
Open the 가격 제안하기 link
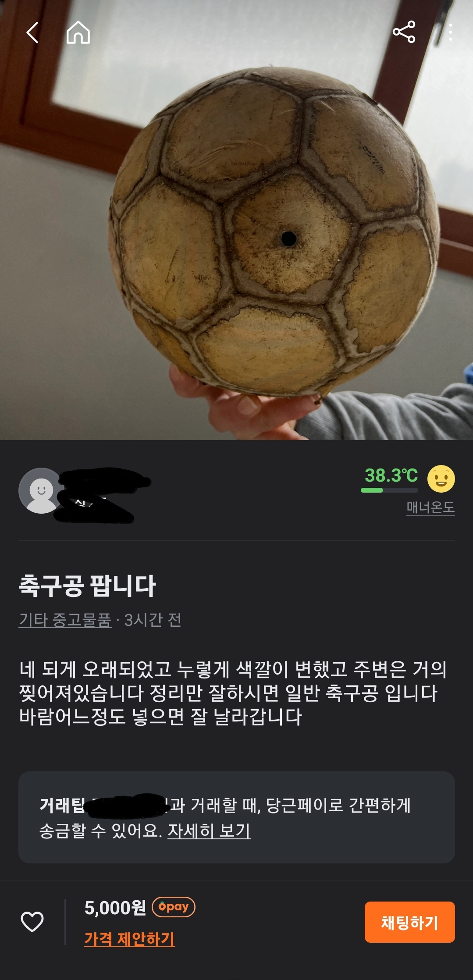129,939
